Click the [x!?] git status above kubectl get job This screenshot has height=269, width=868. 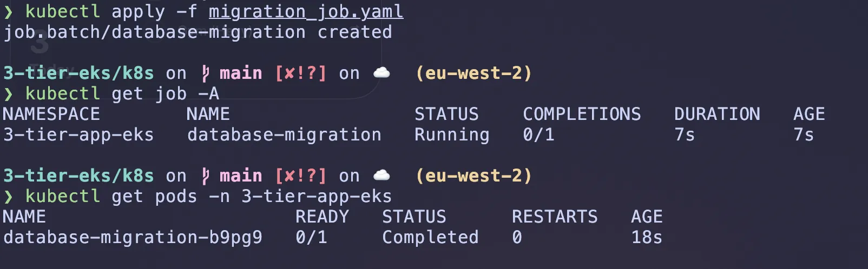[300, 73]
